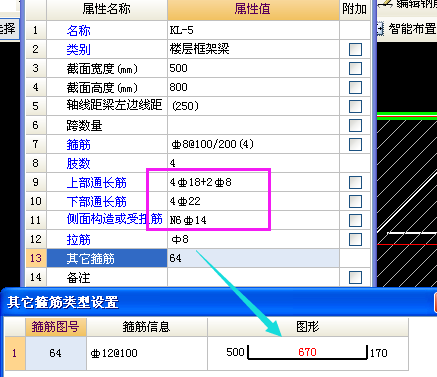The width and height of the screenshot is (437, 377).
Task: Tick the 附加 checkbox for 备注 row
Action: coord(355,277)
